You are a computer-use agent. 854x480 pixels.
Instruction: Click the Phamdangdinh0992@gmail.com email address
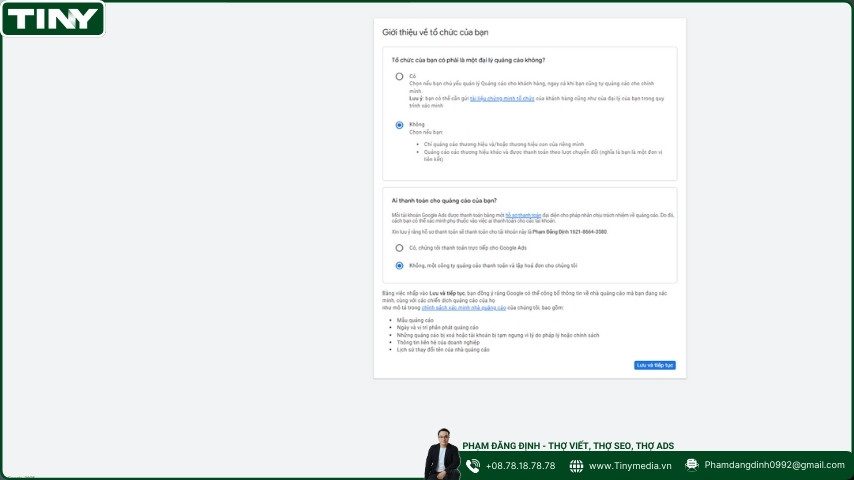pyautogui.click(x=774, y=465)
